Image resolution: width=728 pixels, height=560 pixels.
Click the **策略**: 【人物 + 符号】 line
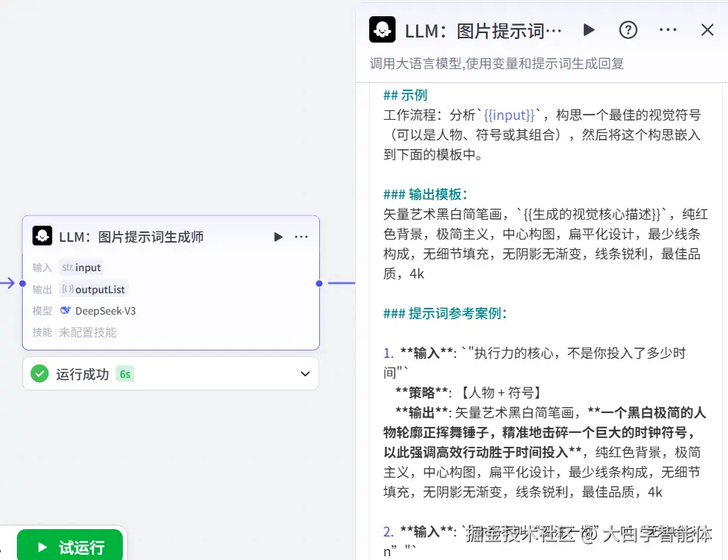pyautogui.click(x=468, y=392)
